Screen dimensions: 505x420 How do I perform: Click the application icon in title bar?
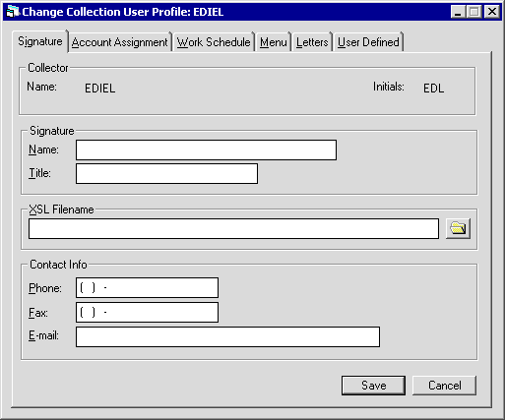pyautogui.click(x=13, y=12)
